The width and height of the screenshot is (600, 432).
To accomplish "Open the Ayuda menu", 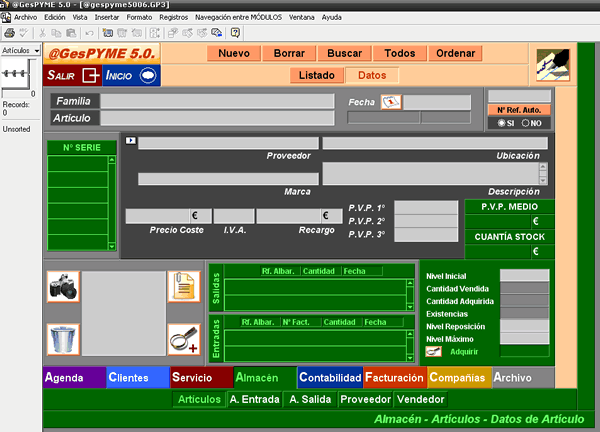I will pyautogui.click(x=332, y=18).
